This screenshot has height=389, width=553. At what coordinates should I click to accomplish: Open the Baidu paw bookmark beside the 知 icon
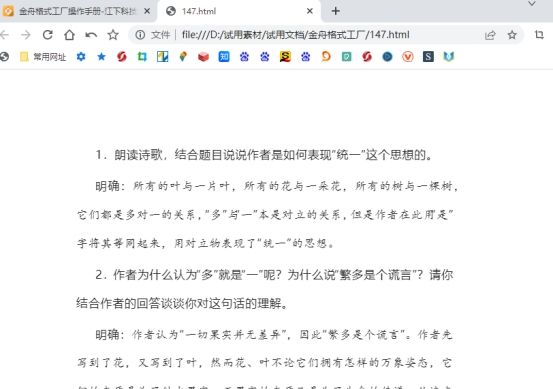[244, 56]
